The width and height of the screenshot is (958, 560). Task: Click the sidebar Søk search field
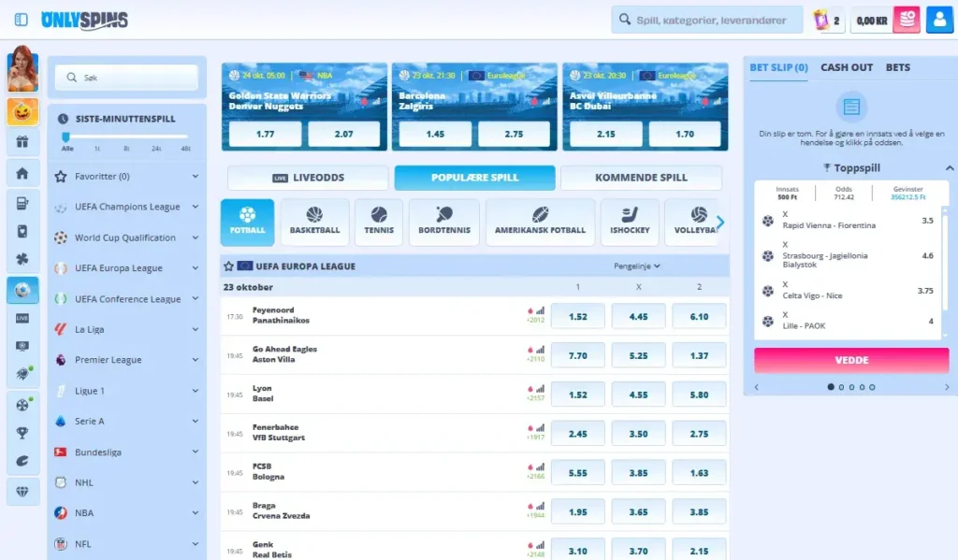pyautogui.click(x=126, y=78)
